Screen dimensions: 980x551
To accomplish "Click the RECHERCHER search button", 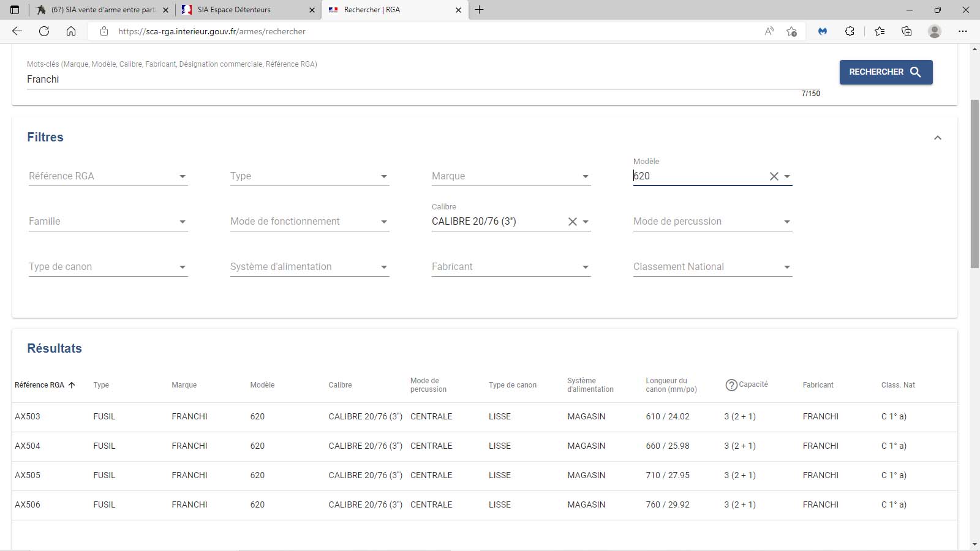I will (x=886, y=72).
